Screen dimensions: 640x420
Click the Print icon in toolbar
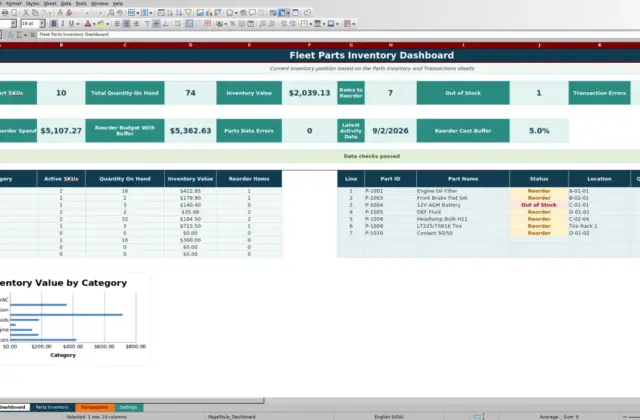point(5,13)
